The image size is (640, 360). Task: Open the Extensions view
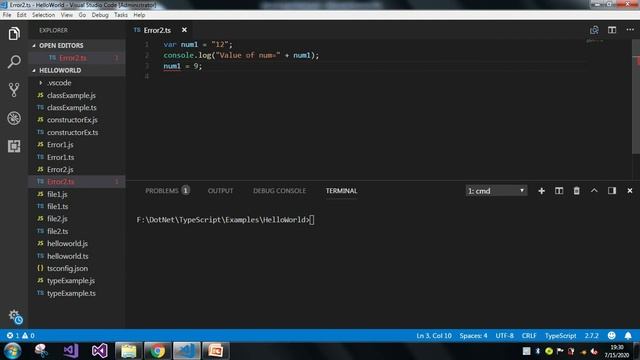[14, 146]
